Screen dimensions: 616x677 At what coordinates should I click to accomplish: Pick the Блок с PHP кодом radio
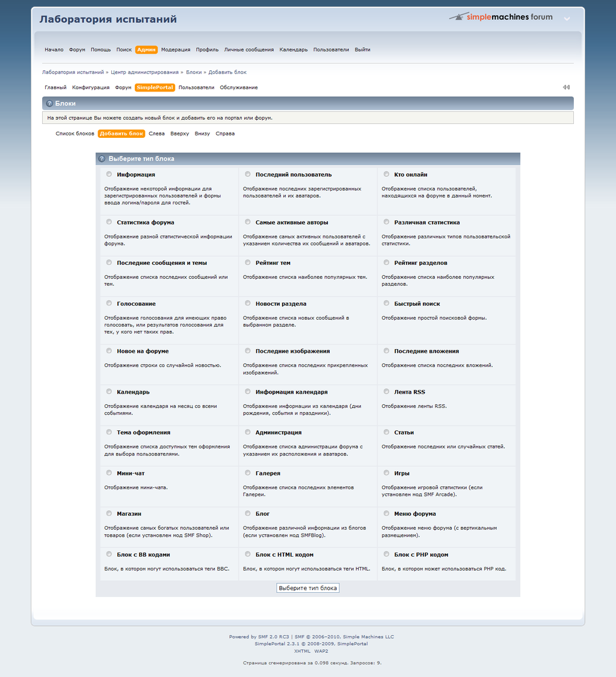[386, 554]
